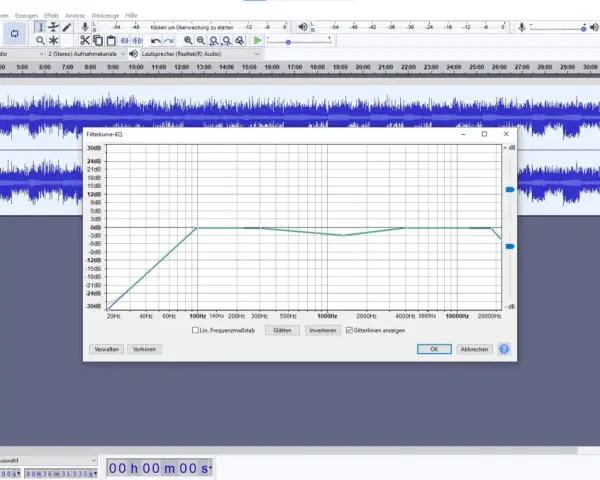Toggle Gitterlinien anzeigen checkbox
Image resolution: width=600 pixels, height=480 pixels.
[349, 330]
